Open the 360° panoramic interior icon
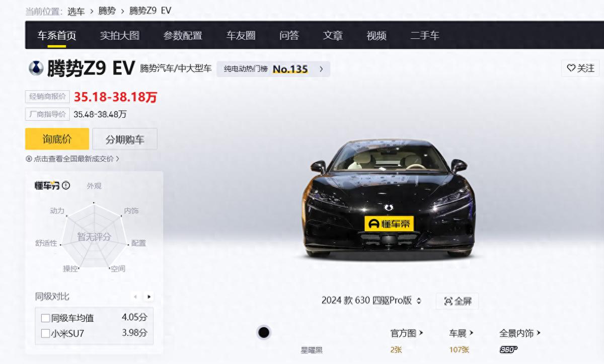 (508, 349)
